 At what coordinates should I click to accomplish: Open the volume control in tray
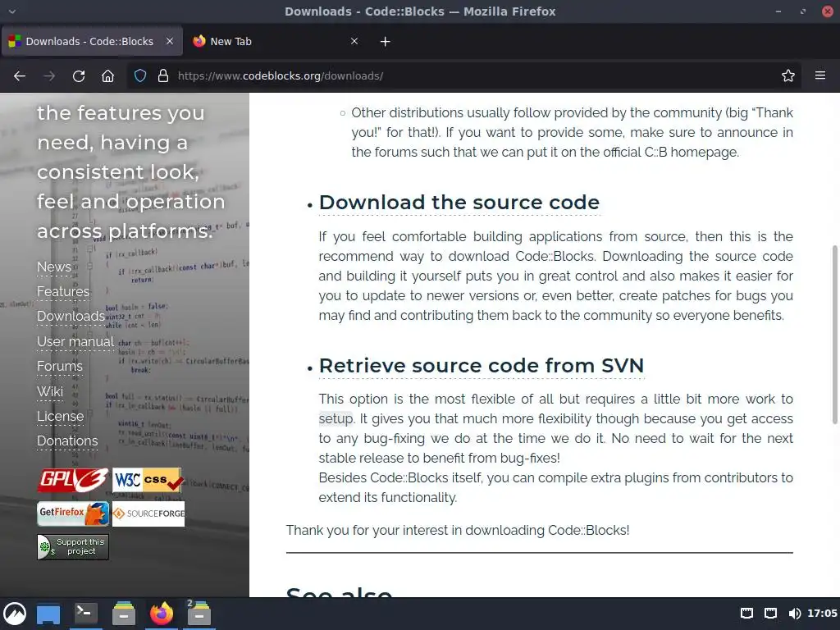794,614
